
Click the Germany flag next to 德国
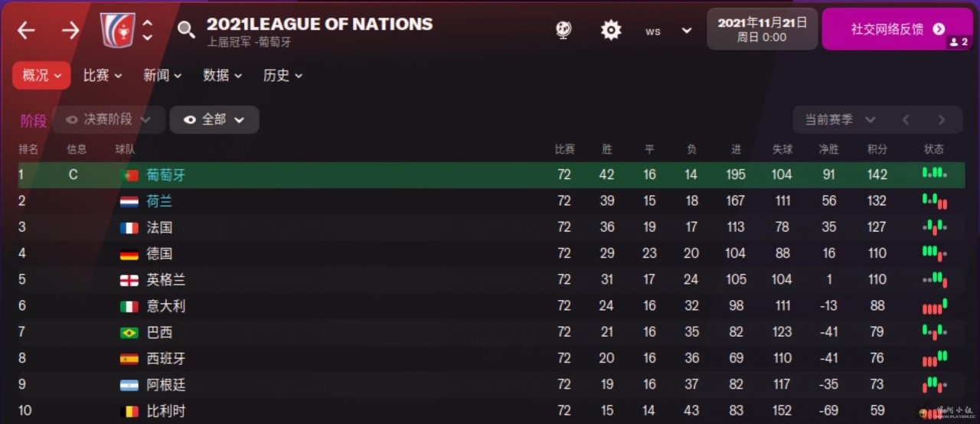point(129,253)
